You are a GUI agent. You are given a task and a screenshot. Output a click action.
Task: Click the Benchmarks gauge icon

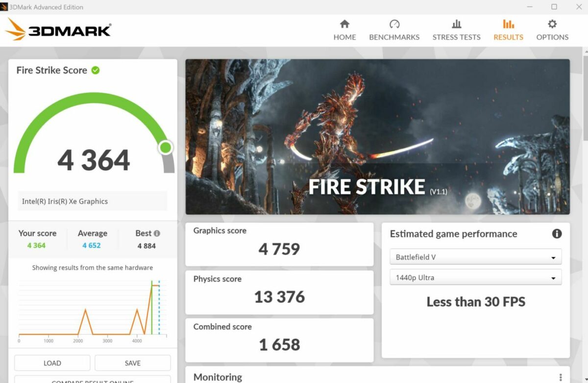pyautogui.click(x=394, y=24)
